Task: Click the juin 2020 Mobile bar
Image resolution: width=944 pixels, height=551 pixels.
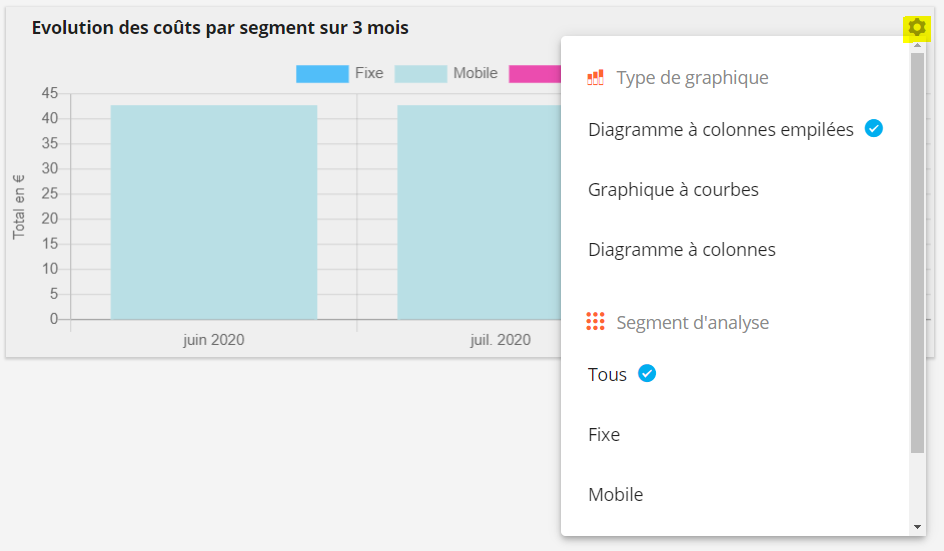Action: [214, 212]
